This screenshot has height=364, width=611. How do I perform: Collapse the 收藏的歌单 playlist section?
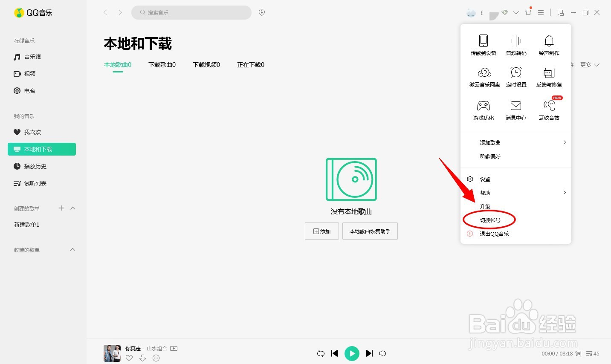pyautogui.click(x=72, y=250)
